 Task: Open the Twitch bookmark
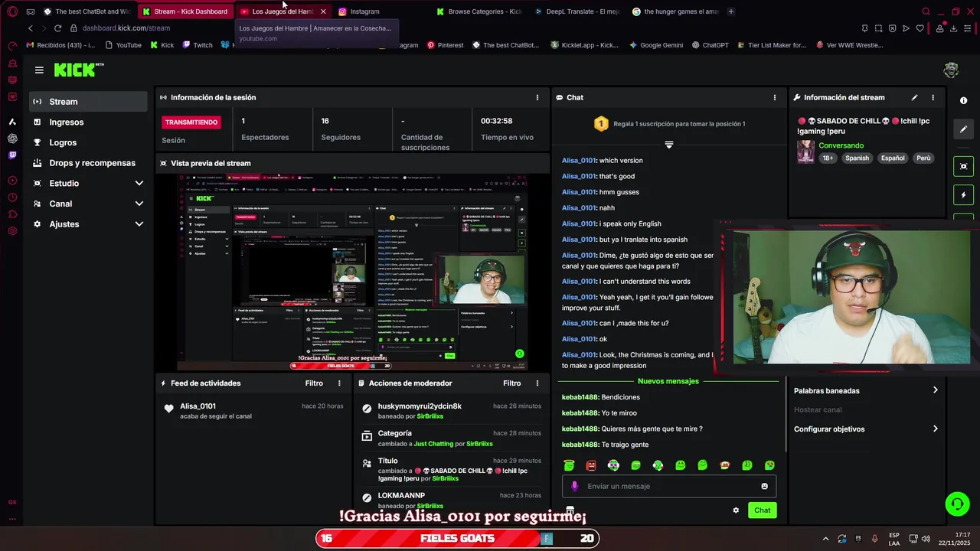pyautogui.click(x=198, y=45)
